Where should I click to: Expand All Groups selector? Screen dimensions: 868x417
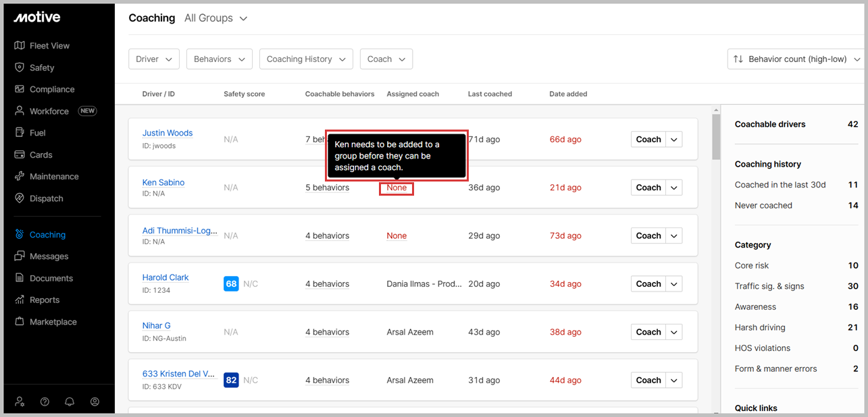216,18
